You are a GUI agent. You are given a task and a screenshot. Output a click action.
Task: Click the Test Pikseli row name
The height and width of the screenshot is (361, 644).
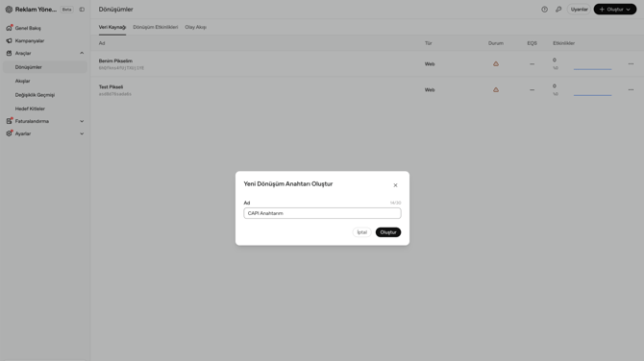(111, 87)
